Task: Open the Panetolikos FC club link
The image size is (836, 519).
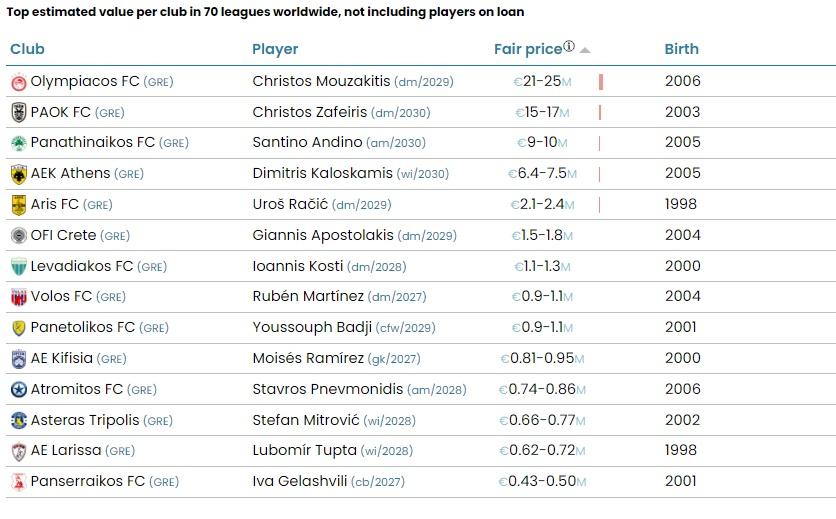Action: (82, 327)
